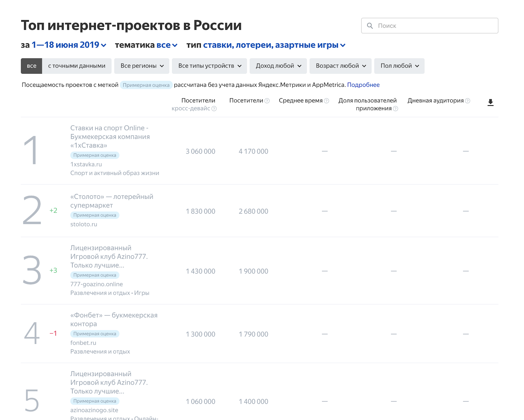The image size is (524, 420).
Task: Click the fonbet.ru domain text
Action: (x=83, y=343)
